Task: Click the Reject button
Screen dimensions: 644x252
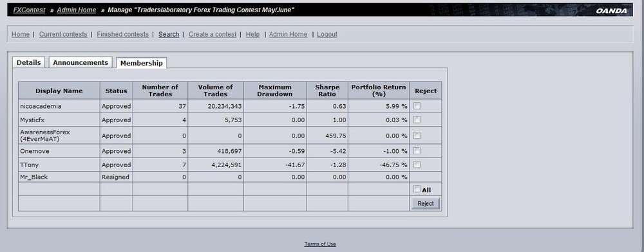Action: [x=426, y=204]
